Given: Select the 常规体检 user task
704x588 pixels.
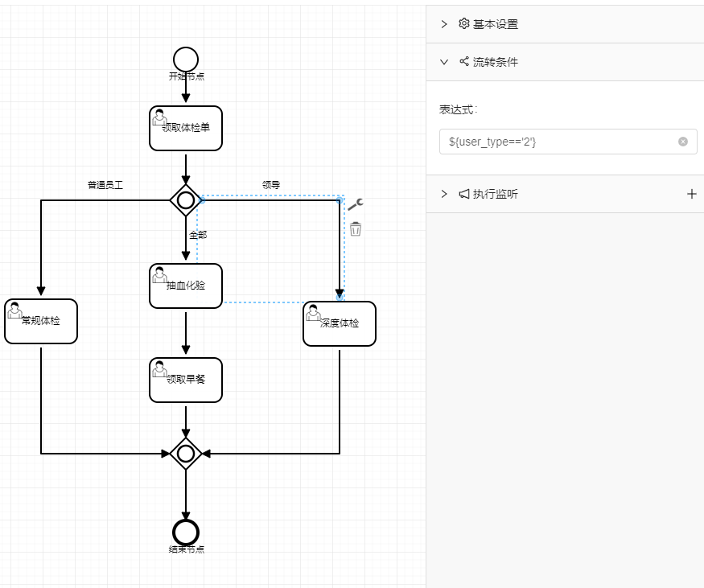Looking at the screenshot, I should point(41,321).
